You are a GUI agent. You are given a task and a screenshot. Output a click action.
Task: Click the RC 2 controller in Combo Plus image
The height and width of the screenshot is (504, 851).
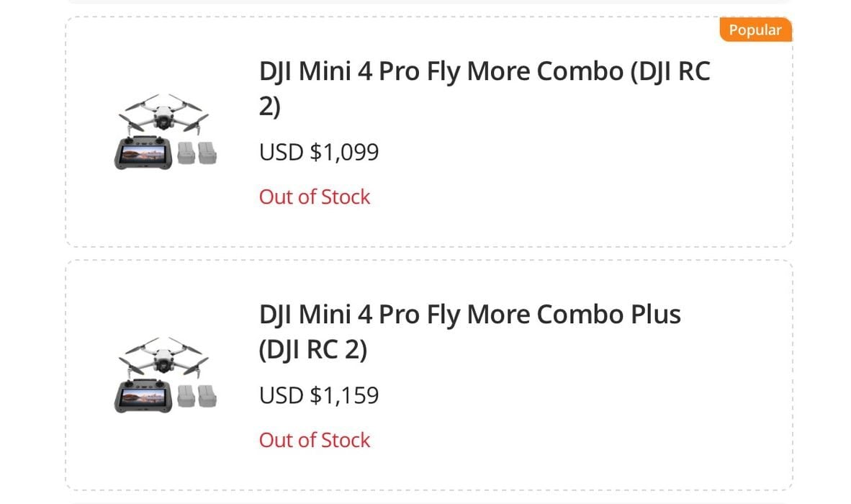(x=143, y=397)
